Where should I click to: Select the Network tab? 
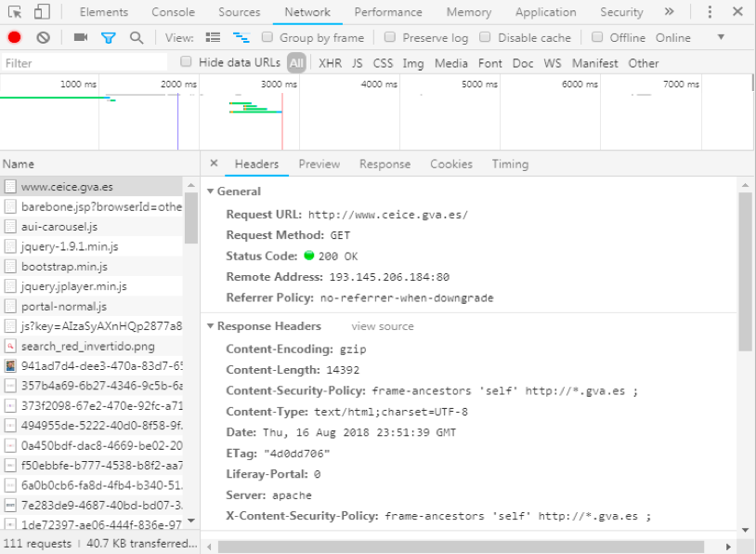pyautogui.click(x=307, y=12)
